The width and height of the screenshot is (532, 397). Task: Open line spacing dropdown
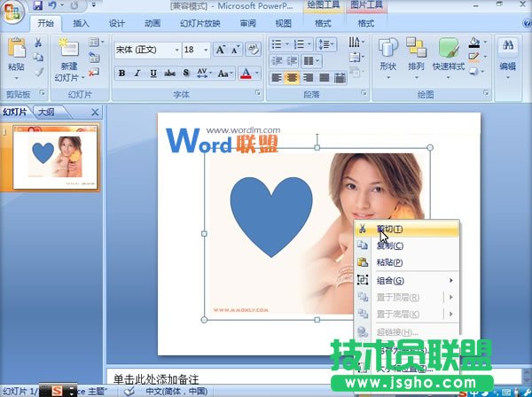coord(326,44)
